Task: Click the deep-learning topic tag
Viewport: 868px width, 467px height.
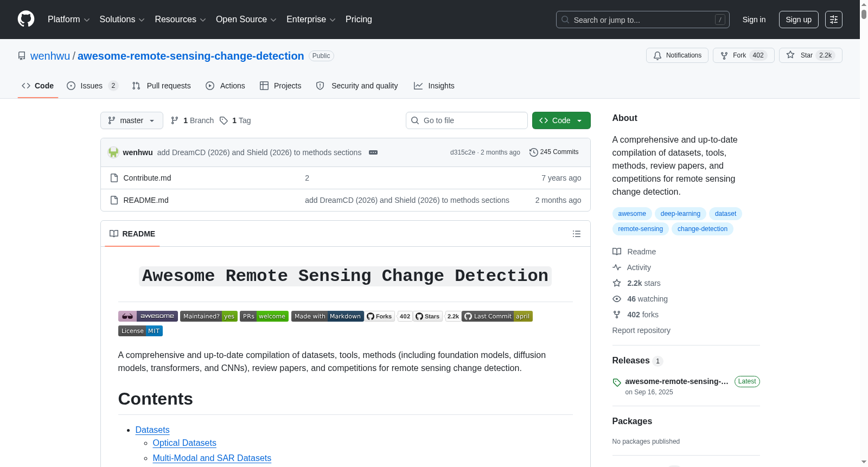Action: 680,214
